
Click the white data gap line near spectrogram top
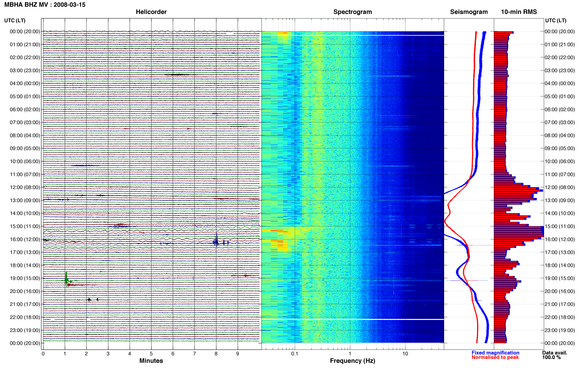352,36
